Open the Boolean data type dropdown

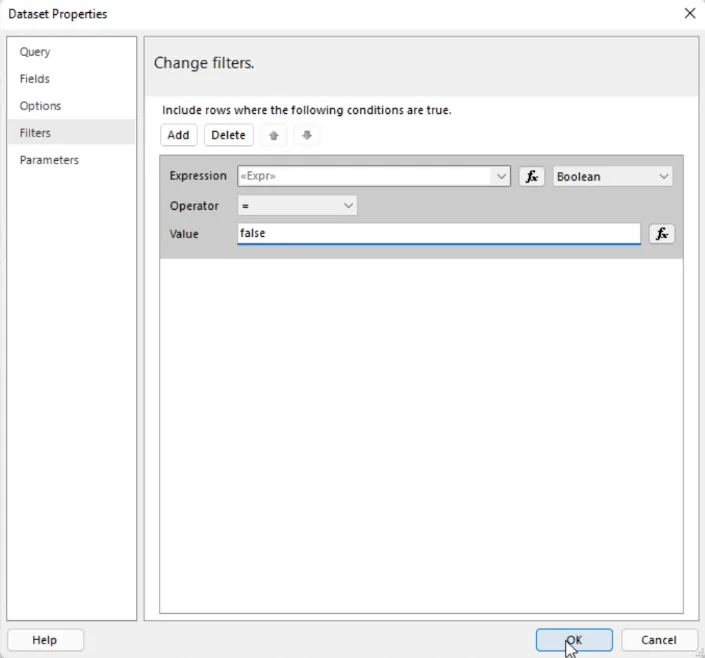click(x=612, y=176)
